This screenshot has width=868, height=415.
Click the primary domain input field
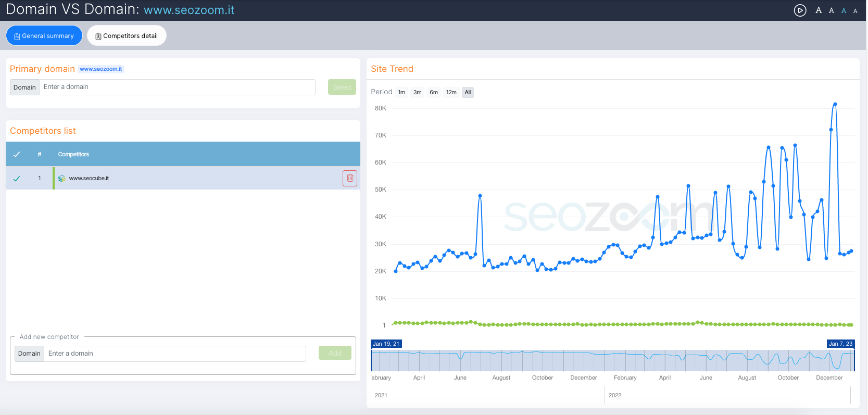tap(177, 87)
